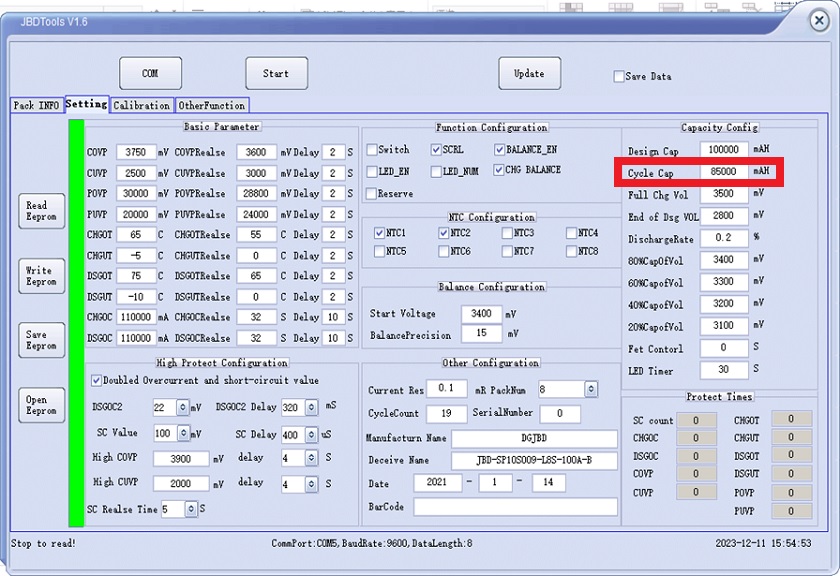Toggle the Save Data checkbox
Screen dimensions: 840x576
click(x=619, y=77)
